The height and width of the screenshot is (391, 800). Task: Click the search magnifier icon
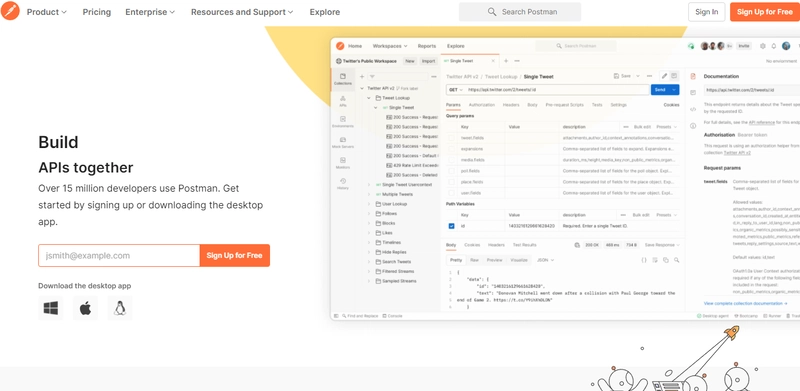click(492, 12)
